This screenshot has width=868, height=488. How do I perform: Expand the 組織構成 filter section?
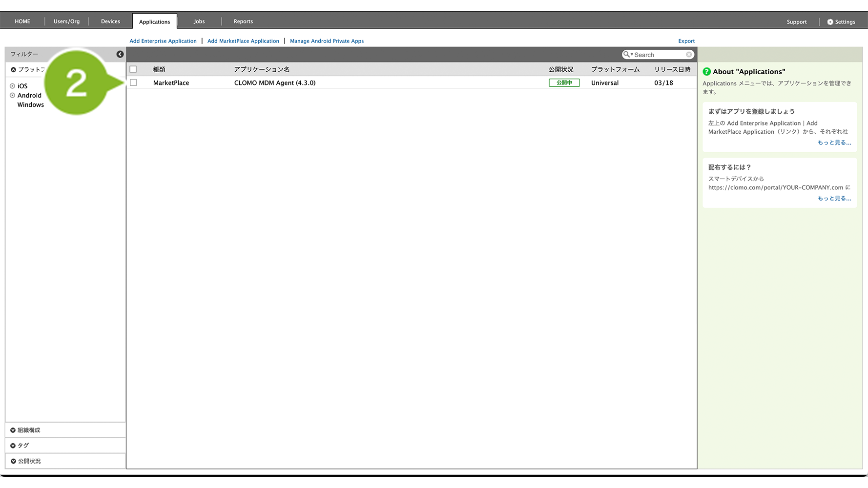tap(13, 430)
